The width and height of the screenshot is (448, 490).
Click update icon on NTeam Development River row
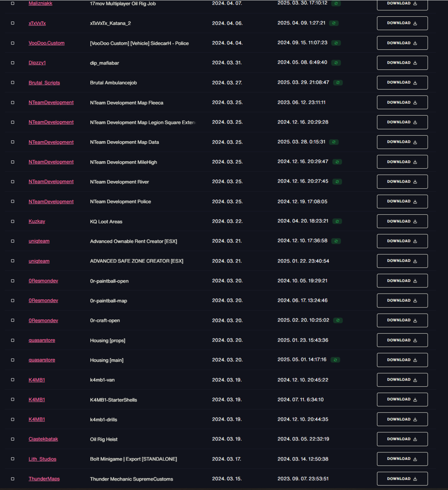coord(337,182)
